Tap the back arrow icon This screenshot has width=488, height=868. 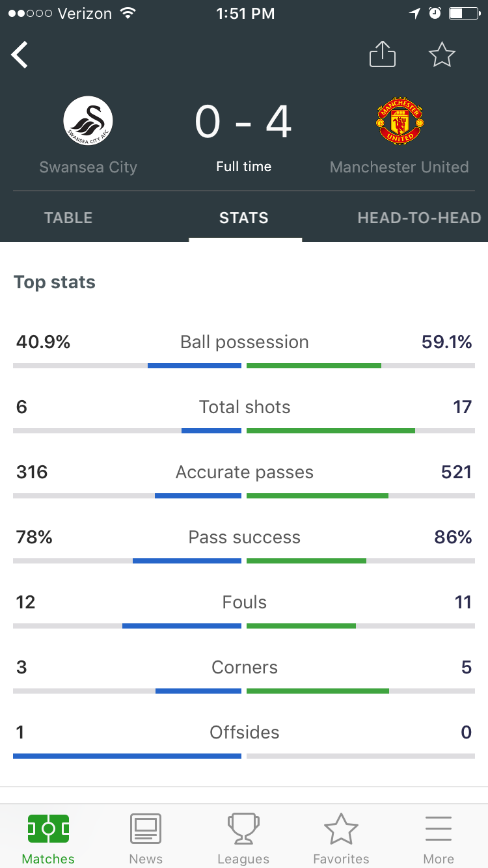(x=20, y=55)
